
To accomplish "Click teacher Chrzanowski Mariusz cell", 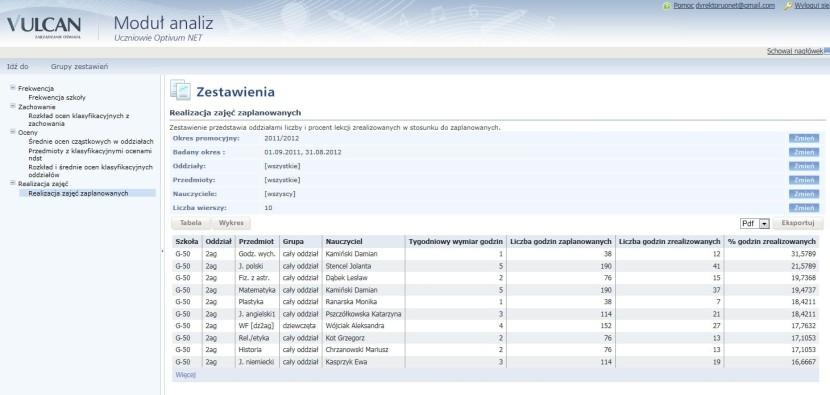I will [x=363, y=350].
